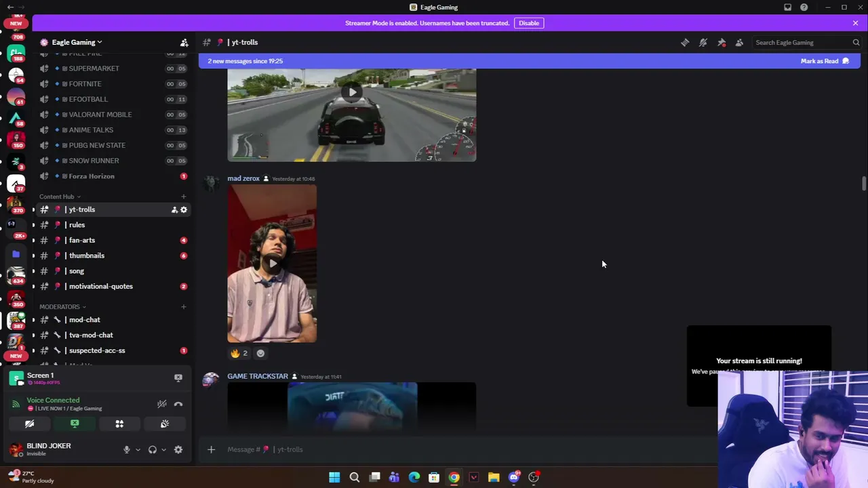Open the tva-mod-chat channel
Screen dimensions: 868x488
[113, 335]
